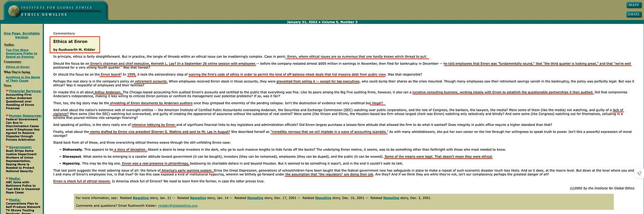Open the EMAIL button in the header
Screen dimensions: 644x214
[x=634, y=14]
